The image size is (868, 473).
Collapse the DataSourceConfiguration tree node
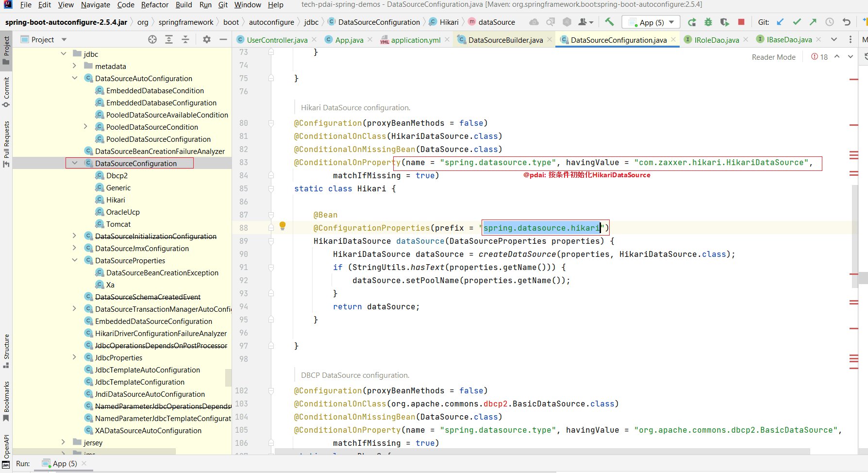75,163
